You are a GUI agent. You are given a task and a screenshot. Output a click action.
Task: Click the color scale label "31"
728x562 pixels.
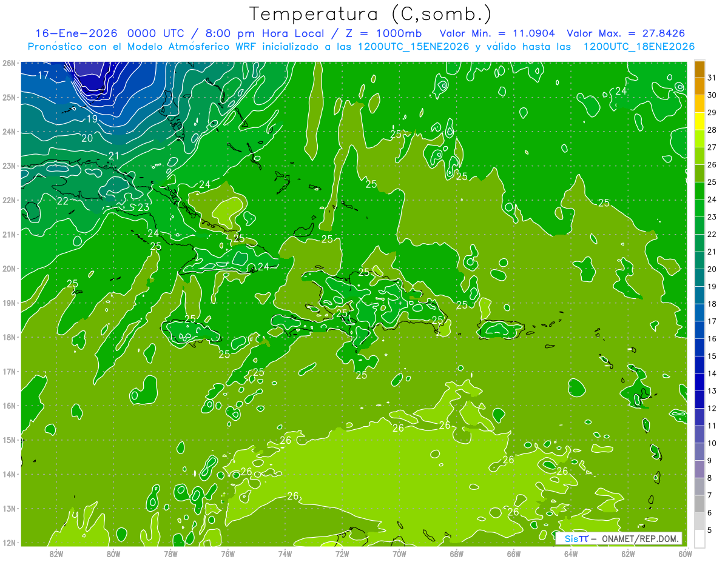click(712, 78)
